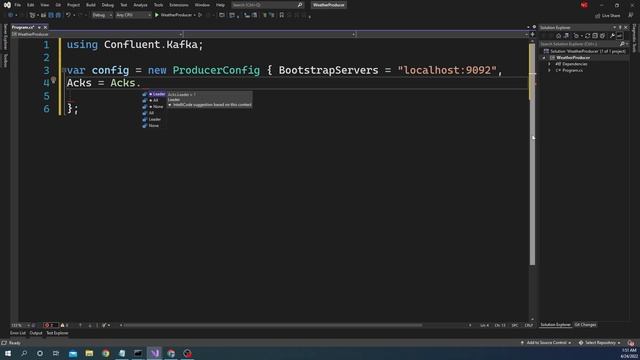Open the Tools menu
The image size is (640, 360).
[158, 5]
